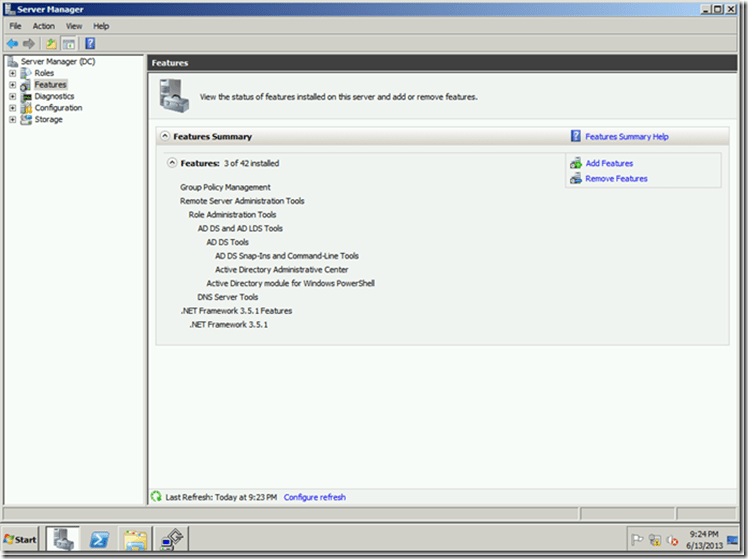Expand the Roles tree node
The width and height of the screenshot is (748, 559).
click(x=12, y=73)
